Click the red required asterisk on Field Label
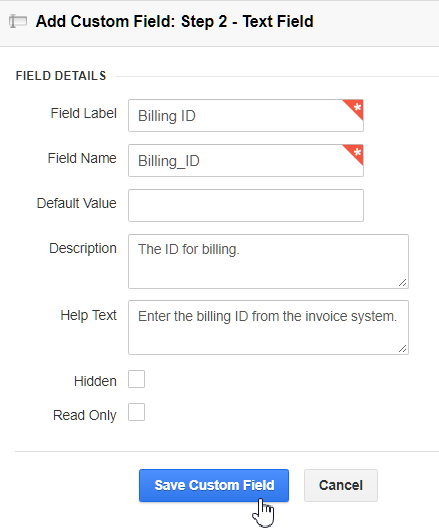The width and height of the screenshot is (439, 531). point(355,108)
